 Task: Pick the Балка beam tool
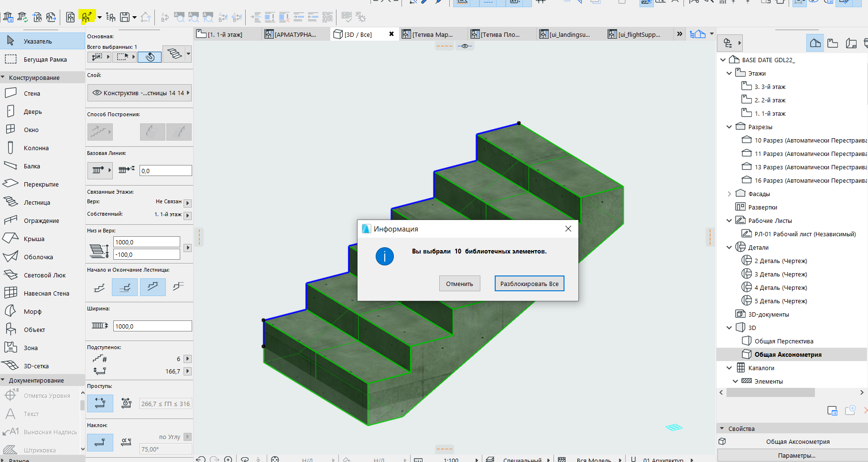pyautogui.click(x=43, y=166)
